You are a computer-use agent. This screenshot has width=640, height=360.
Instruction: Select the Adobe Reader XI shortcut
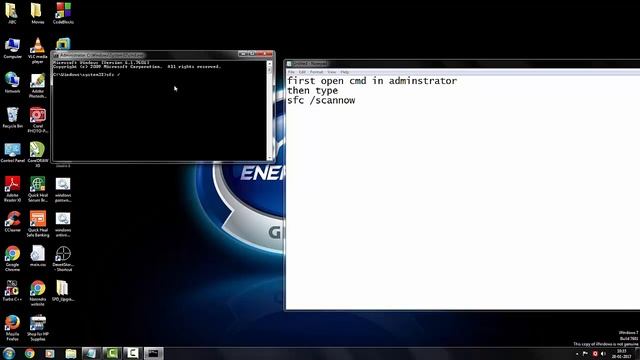pos(12,189)
